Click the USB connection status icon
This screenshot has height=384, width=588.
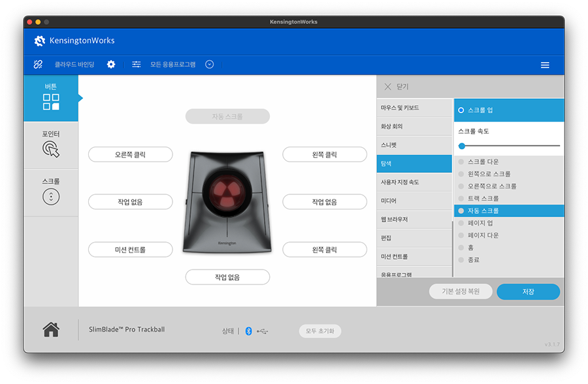pyautogui.click(x=263, y=332)
